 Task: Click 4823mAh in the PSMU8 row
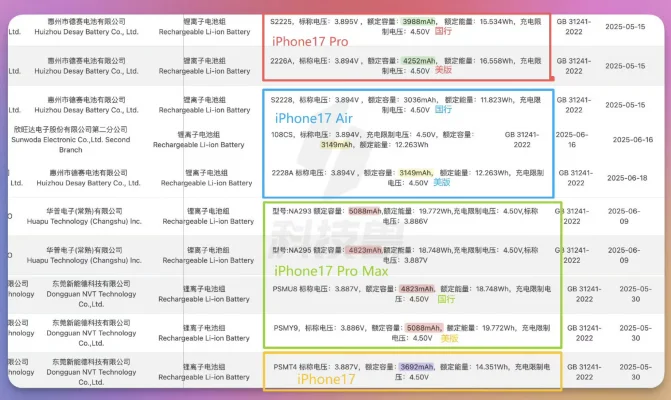417,289
